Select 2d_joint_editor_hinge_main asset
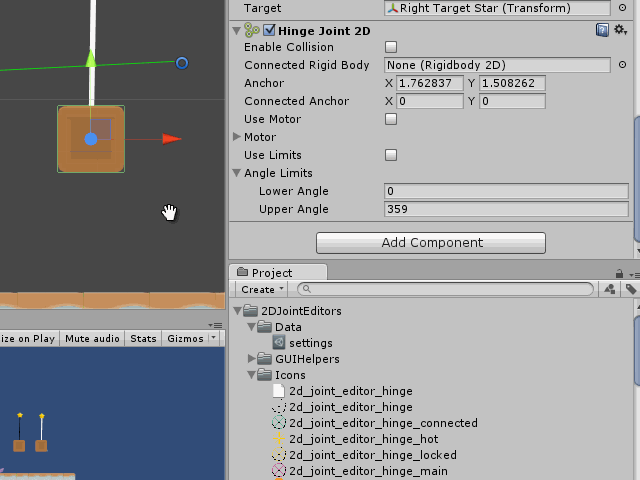This screenshot has height=480, width=640. coord(368,471)
